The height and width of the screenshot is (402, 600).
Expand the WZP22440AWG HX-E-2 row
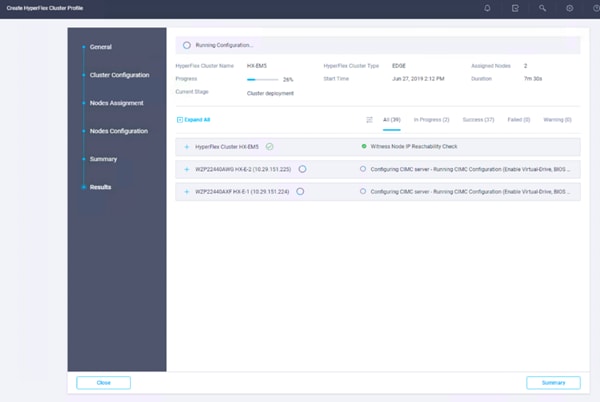click(x=187, y=169)
